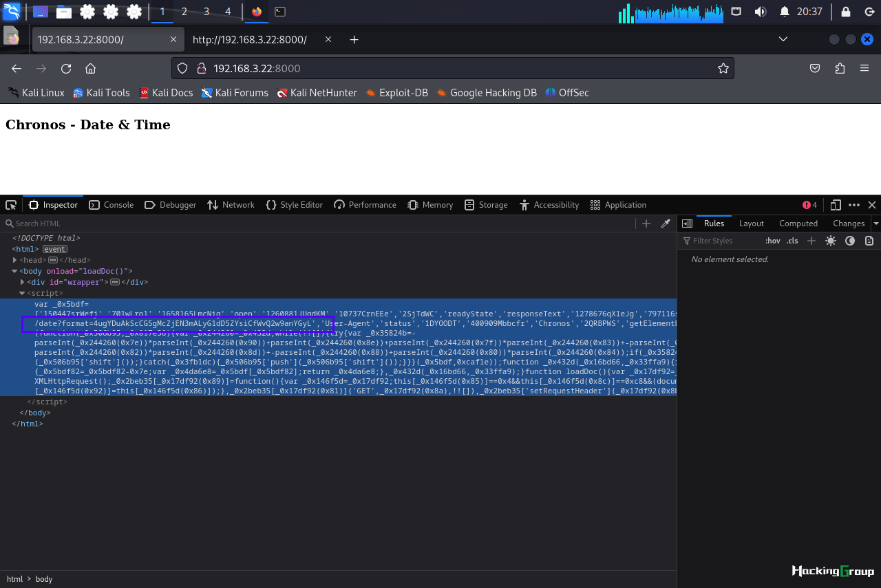The image size is (881, 588).
Task: Bookmark this page with star icon
Action: [723, 68]
